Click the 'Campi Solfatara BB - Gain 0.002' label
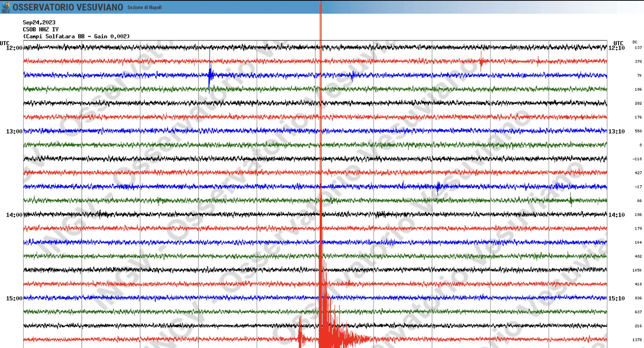The image size is (644, 348). [76, 36]
